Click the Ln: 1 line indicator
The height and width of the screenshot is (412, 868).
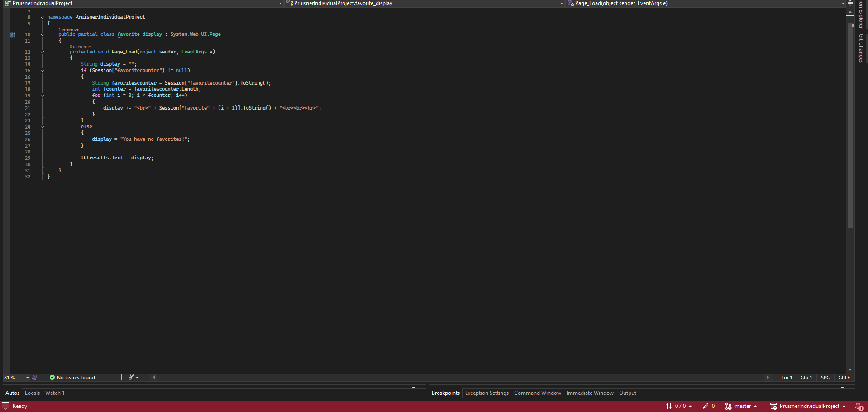coord(787,378)
